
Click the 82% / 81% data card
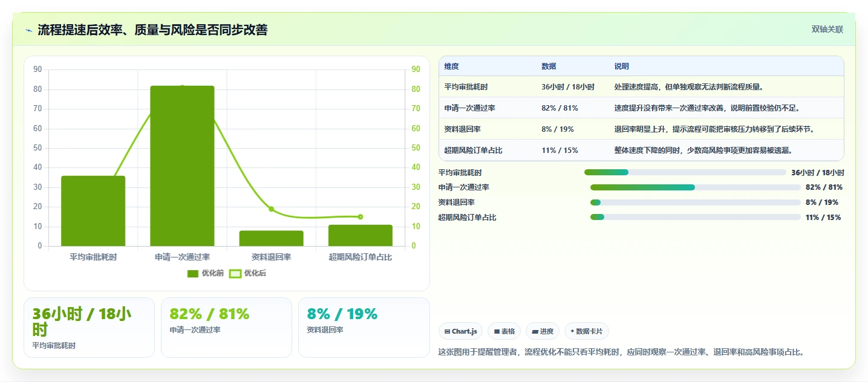[x=226, y=328]
